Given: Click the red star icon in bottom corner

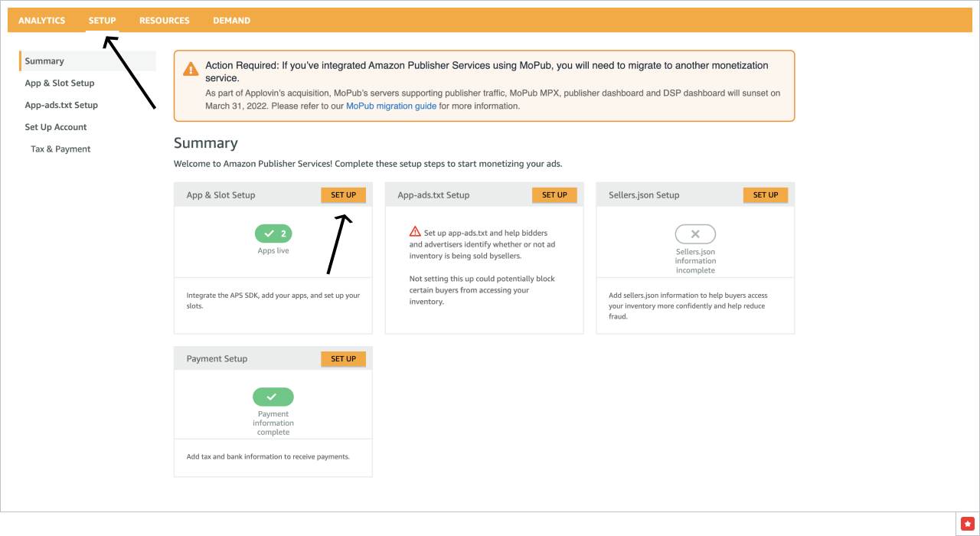Looking at the screenshot, I should tap(967, 523).
